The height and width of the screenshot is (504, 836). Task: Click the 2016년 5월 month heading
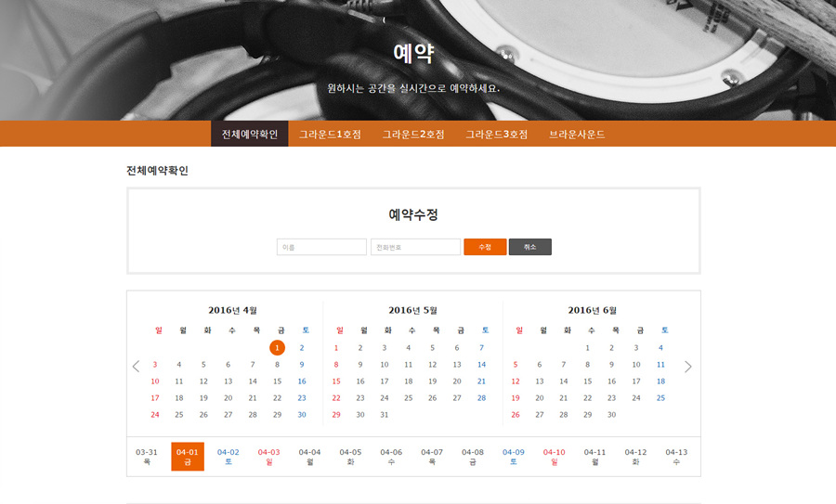tap(413, 310)
